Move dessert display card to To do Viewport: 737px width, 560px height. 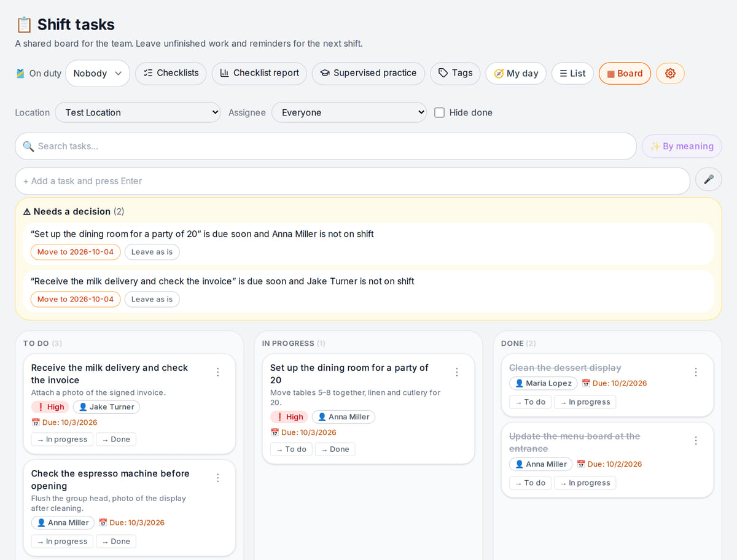530,402
